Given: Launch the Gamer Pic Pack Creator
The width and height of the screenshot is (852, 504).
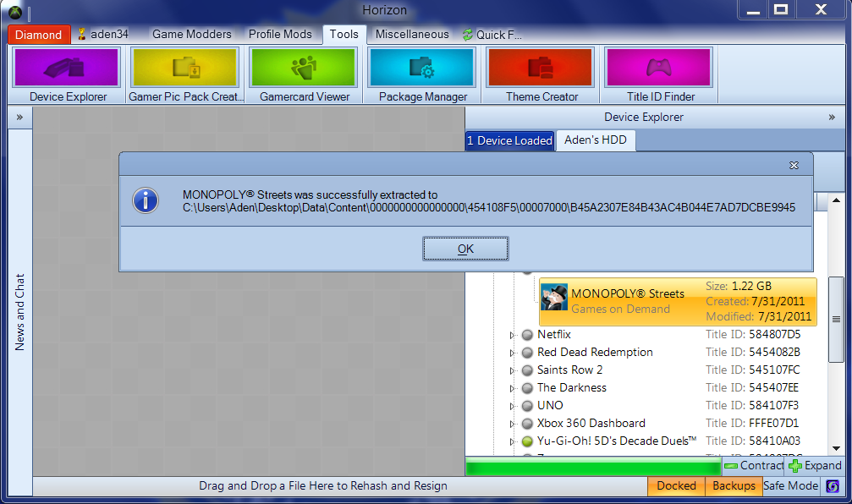Looking at the screenshot, I should point(185,68).
